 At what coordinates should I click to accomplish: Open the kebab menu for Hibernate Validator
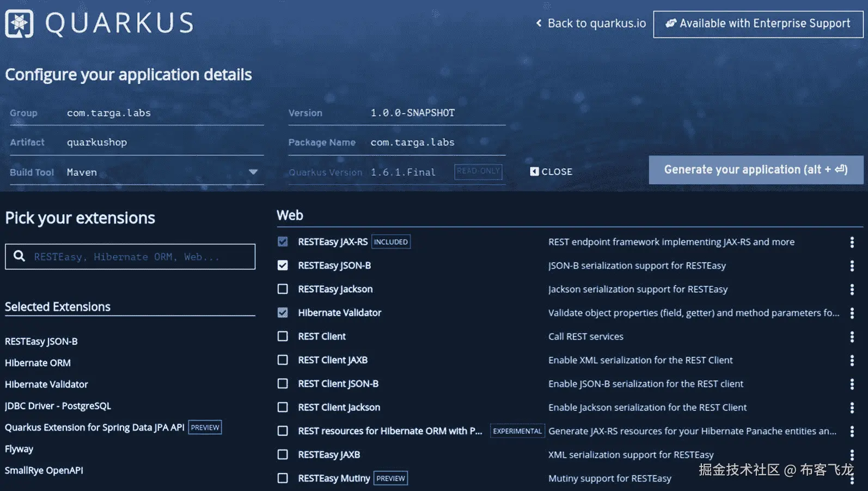pyautogui.click(x=852, y=313)
